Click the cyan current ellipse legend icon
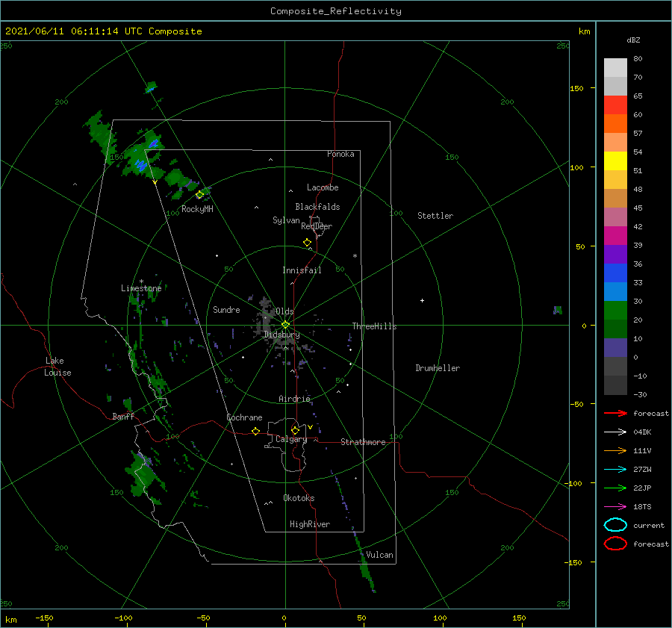The image size is (672, 628). 615,525
